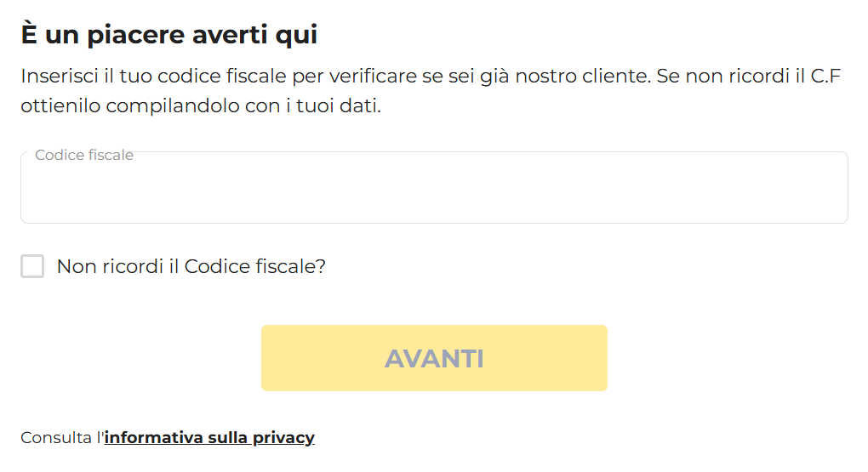This screenshot has height=472, width=868.
Task: Click the 'Consulta l'' text before the privacy link
Action: coord(60,438)
